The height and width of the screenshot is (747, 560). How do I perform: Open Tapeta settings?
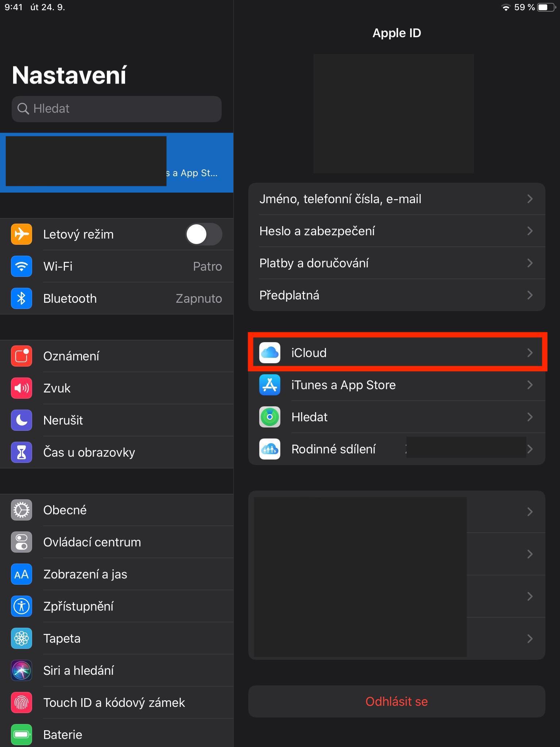coord(117,638)
